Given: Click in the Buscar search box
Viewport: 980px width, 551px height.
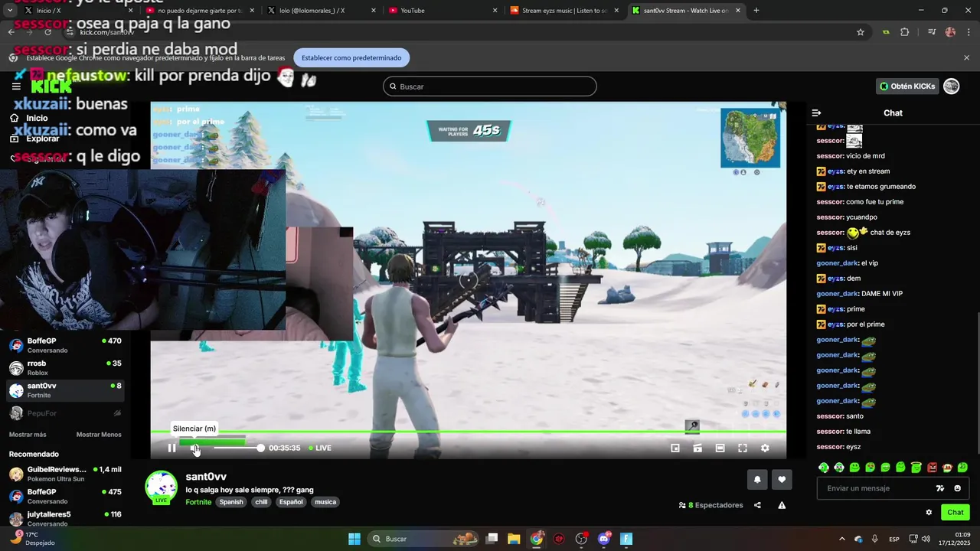Looking at the screenshot, I should point(490,86).
